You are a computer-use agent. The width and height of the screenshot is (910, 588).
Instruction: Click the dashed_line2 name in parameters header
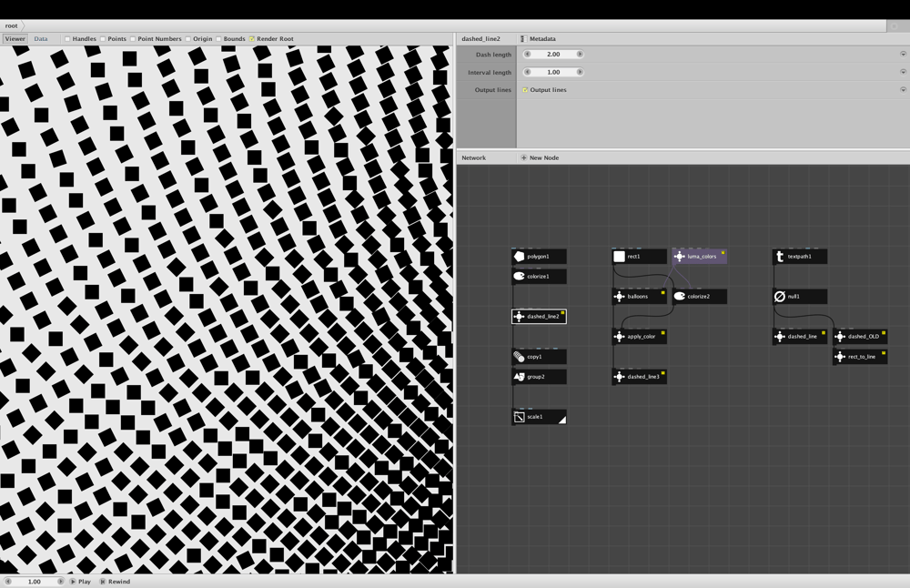pos(480,39)
